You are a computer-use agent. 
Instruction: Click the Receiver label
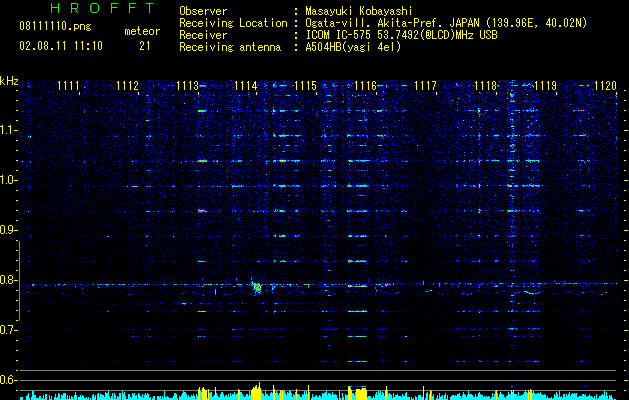click(x=203, y=35)
